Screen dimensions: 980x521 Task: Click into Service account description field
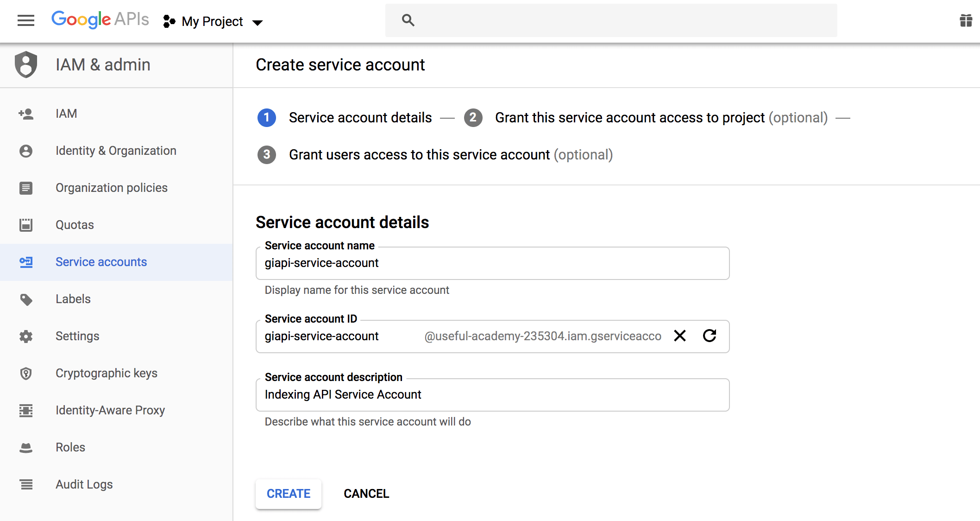[x=493, y=395]
